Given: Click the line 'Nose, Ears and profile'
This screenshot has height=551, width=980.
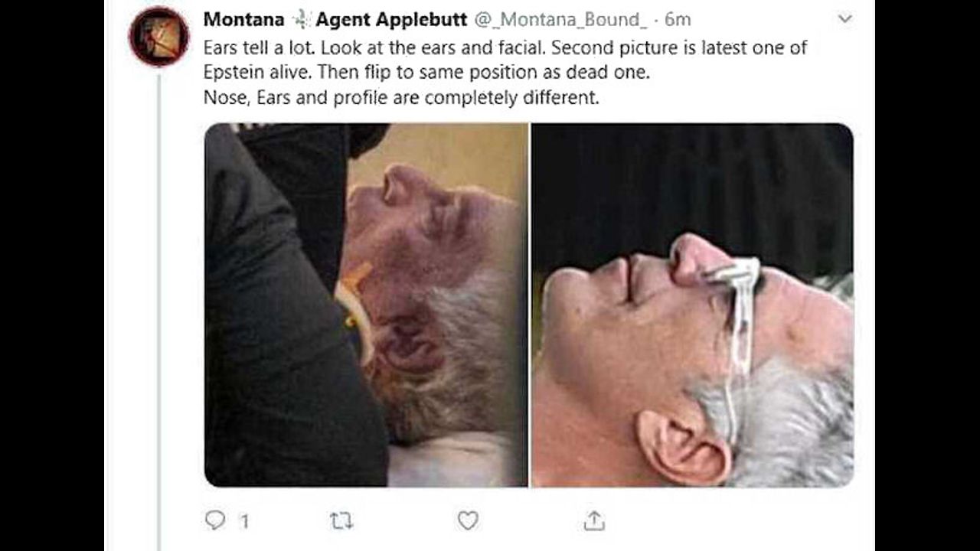Looking at the screenshot, I should [x=400, y=98].
